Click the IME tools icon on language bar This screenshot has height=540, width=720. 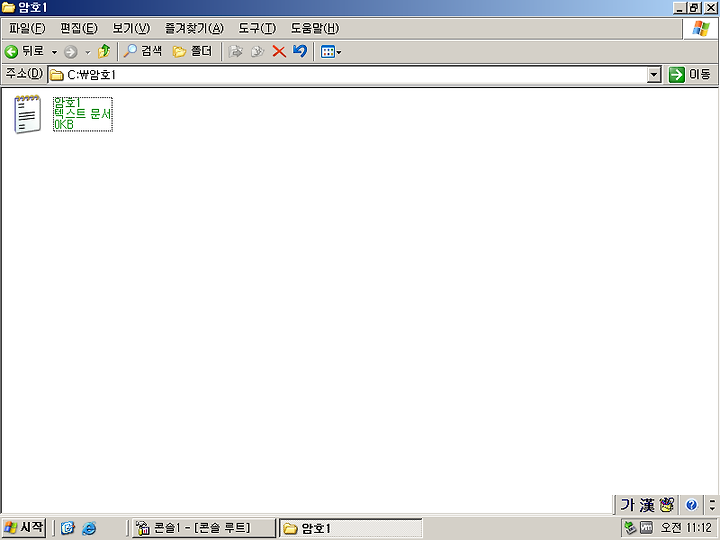tap(667, 505)
